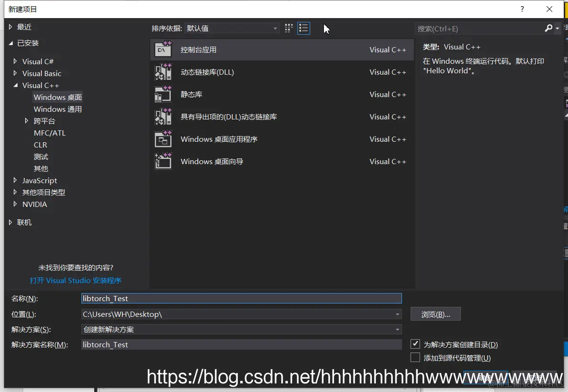Viewport: 568px width, 392px height.
Task: Select 其他 (Other) category under Visual C++
Action: pyautogui.click(x=41, y=168)
